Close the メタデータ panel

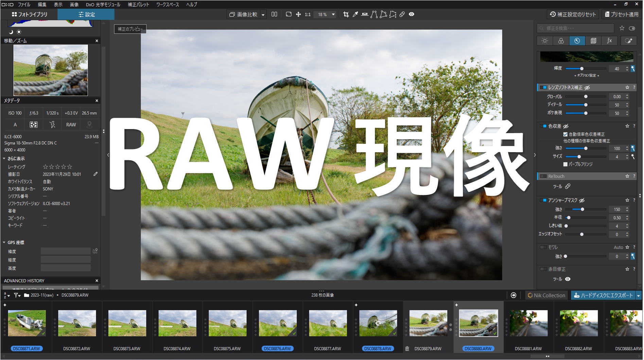click(x=97, y=101)
